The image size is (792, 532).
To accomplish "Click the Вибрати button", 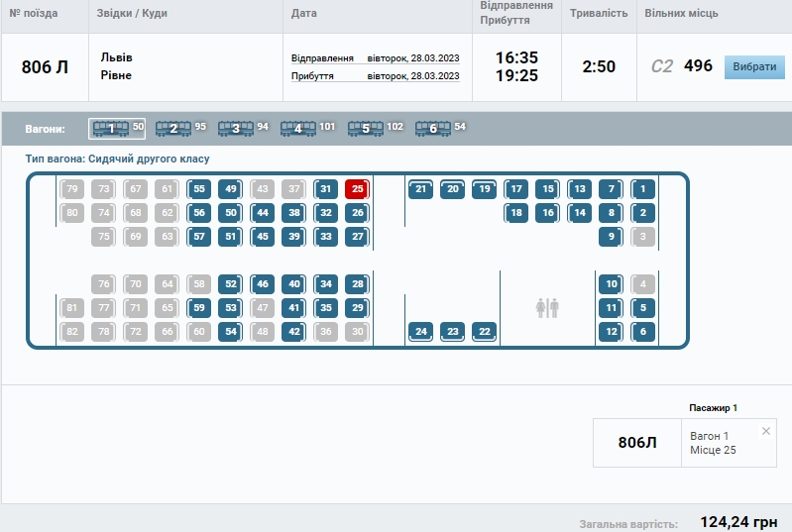I will (x=754, y=66).
